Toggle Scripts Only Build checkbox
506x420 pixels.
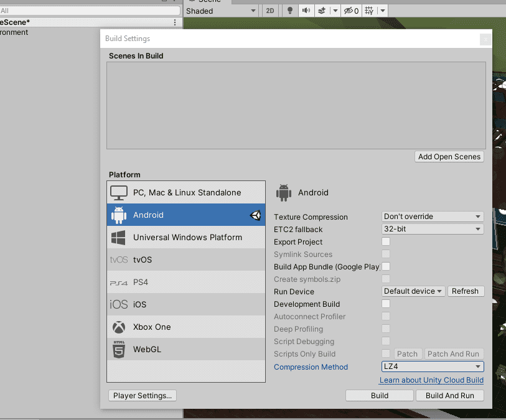(x=386, y=353)
